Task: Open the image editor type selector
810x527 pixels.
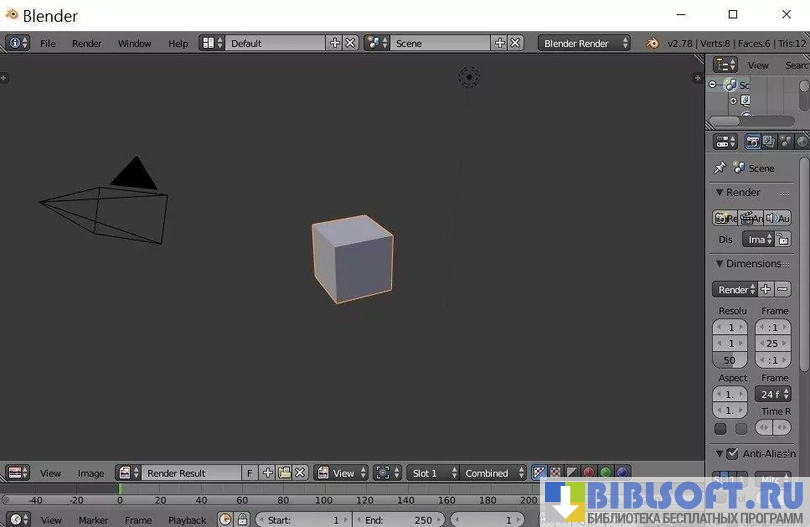Action: tap(17, 473)
